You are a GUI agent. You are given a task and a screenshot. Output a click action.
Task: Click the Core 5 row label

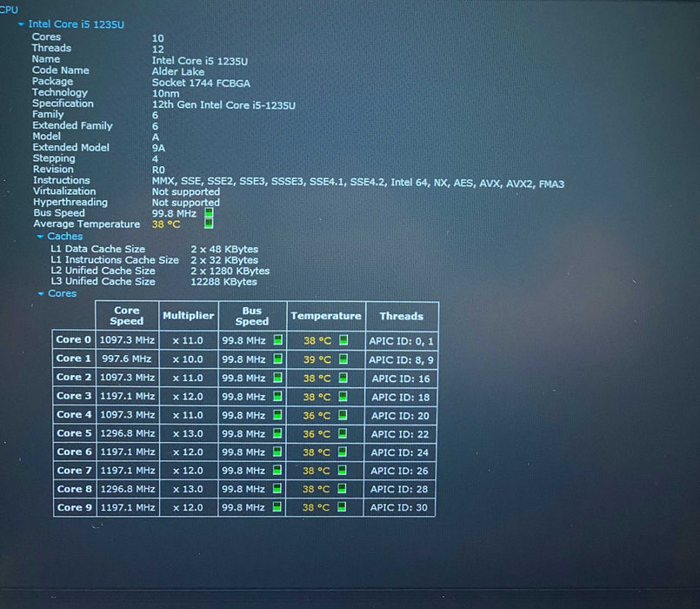click(74, 433)
